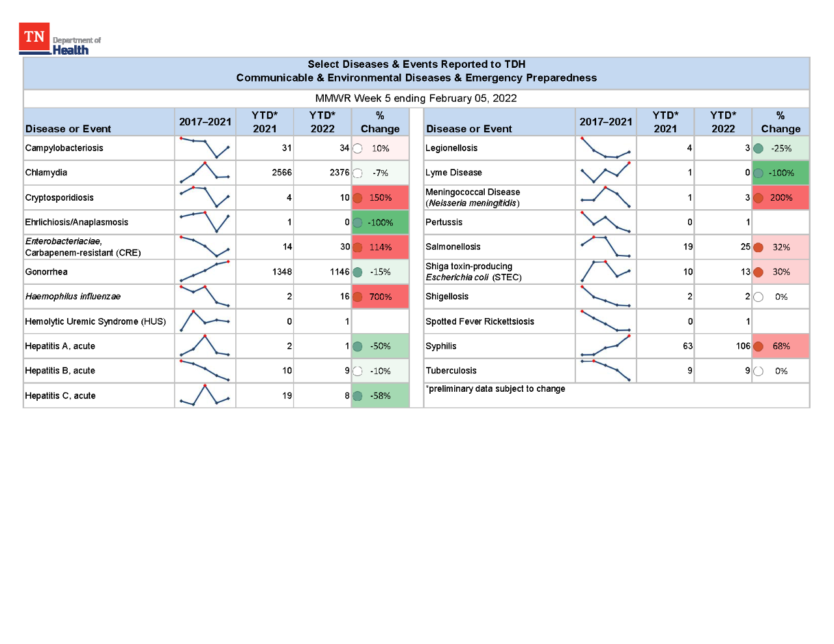Screen dimensions: 834x644
Task: Click the title "Select Diseases & Events Reported to TDH"
Action: [416, 64]
